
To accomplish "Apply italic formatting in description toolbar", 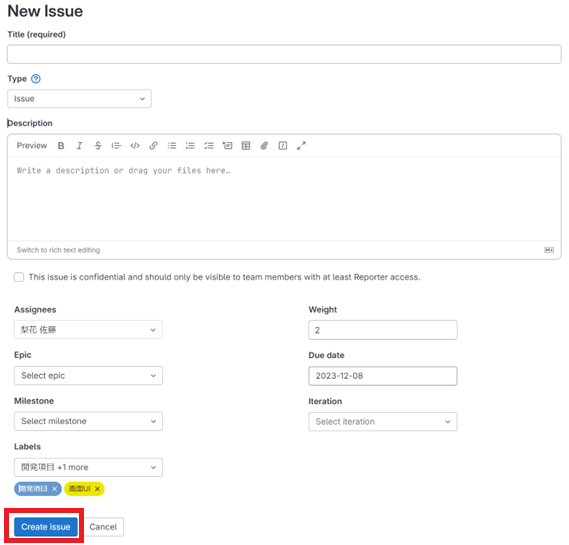I will [x=79, y=146].
